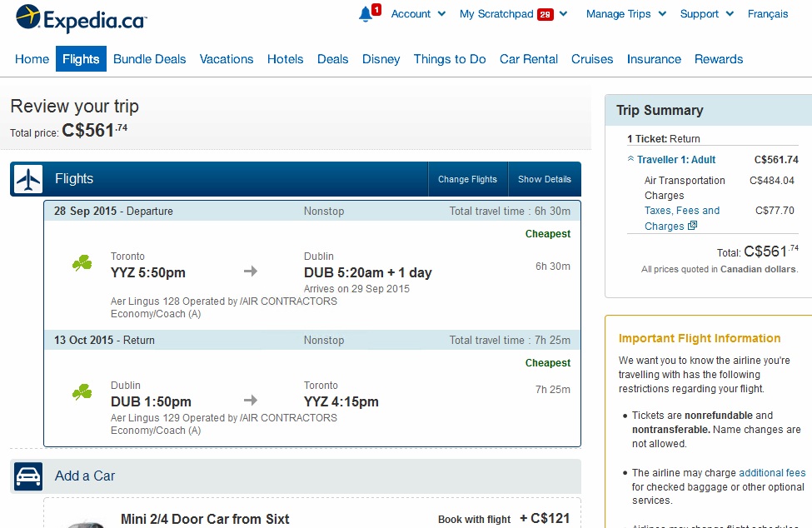Click the external-link icon next to Taxes, Fees and Charges

692,226
